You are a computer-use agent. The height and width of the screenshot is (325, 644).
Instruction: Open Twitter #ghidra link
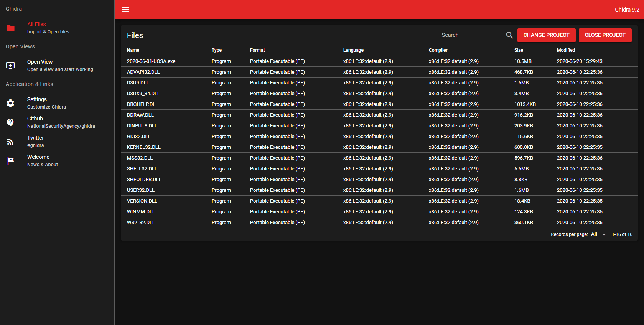(x=57, y=142)
